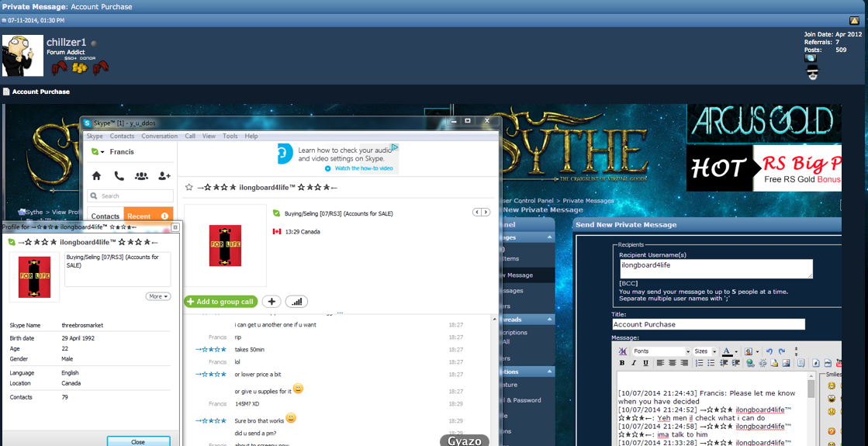The width and height of the screenshot is (868, 446).
Task: Open the Conversation menu
Action: tap(160, 136)
